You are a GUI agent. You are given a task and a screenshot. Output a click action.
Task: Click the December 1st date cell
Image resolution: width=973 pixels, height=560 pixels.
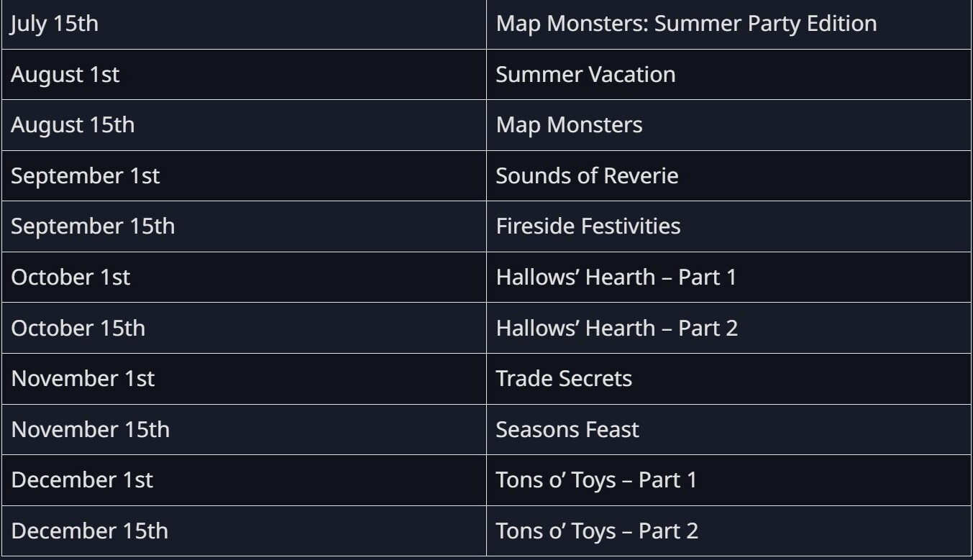[x=82, y=479]
